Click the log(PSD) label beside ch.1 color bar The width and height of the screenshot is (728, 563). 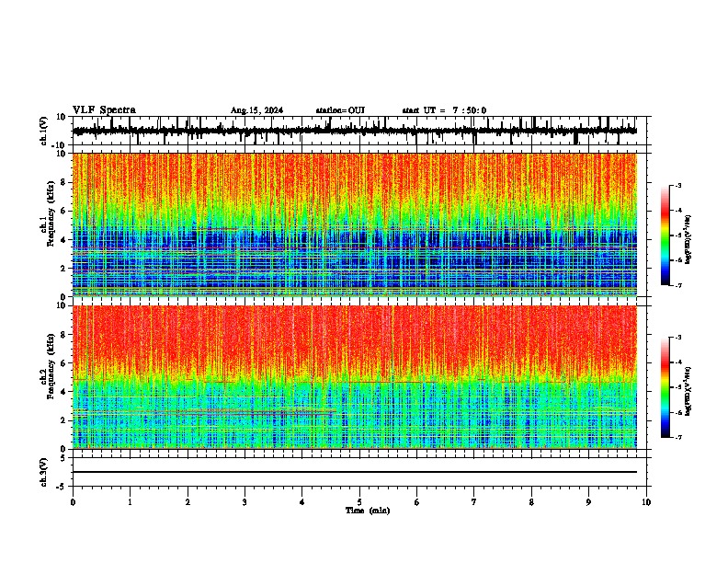coord(688,240)
